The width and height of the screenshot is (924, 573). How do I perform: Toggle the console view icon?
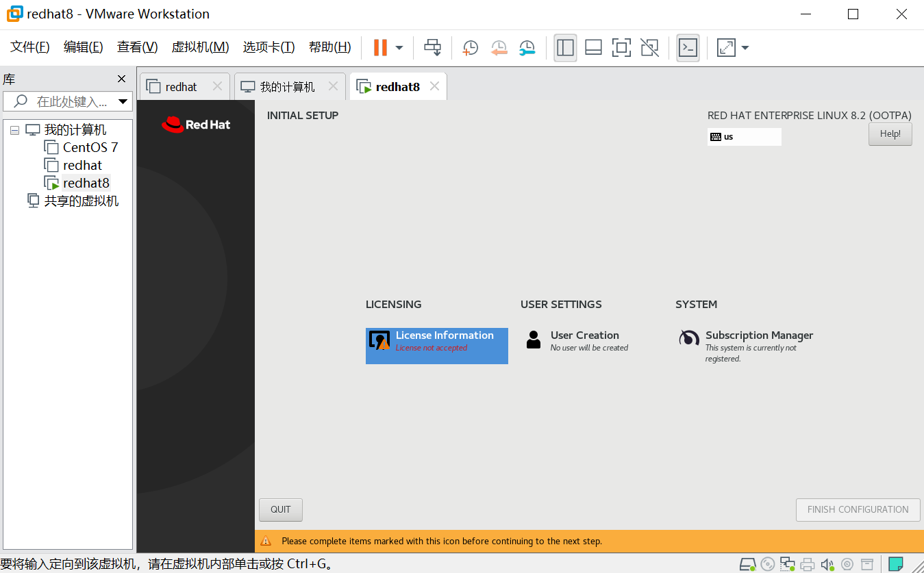pyautogui.click(x=688, y=47)
